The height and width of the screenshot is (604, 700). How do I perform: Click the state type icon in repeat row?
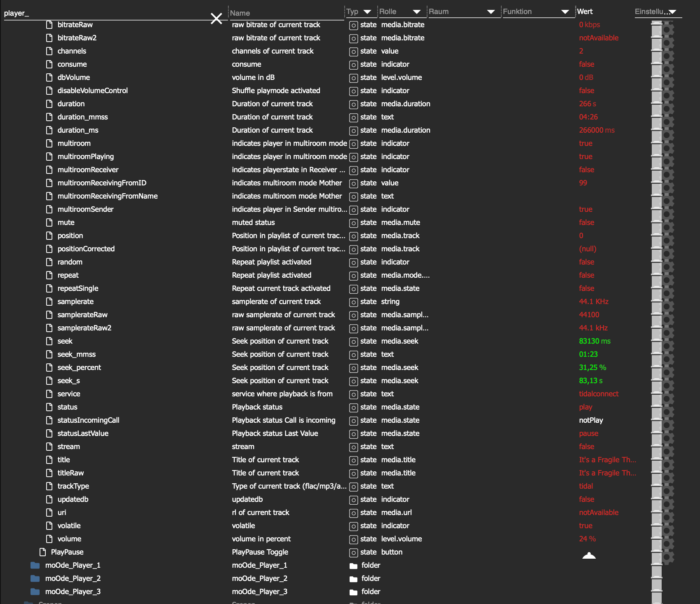tap(353, 276)
